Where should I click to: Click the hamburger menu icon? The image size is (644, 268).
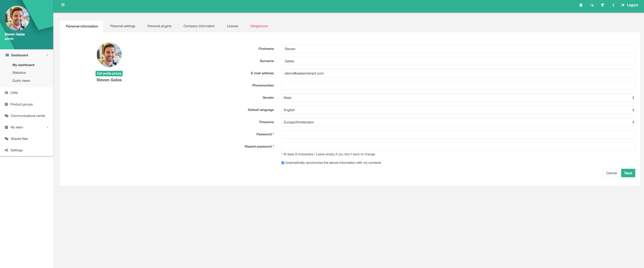click(63, 5)
